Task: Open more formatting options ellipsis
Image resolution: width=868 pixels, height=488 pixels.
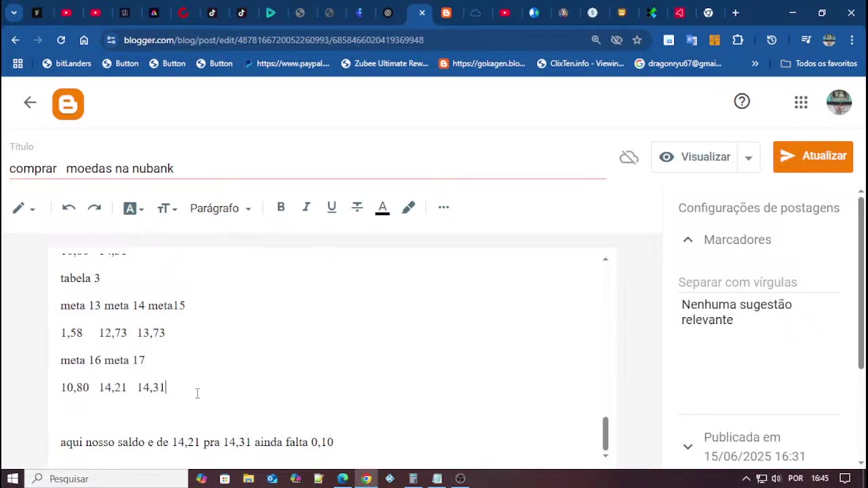Action: click(443, 207)
